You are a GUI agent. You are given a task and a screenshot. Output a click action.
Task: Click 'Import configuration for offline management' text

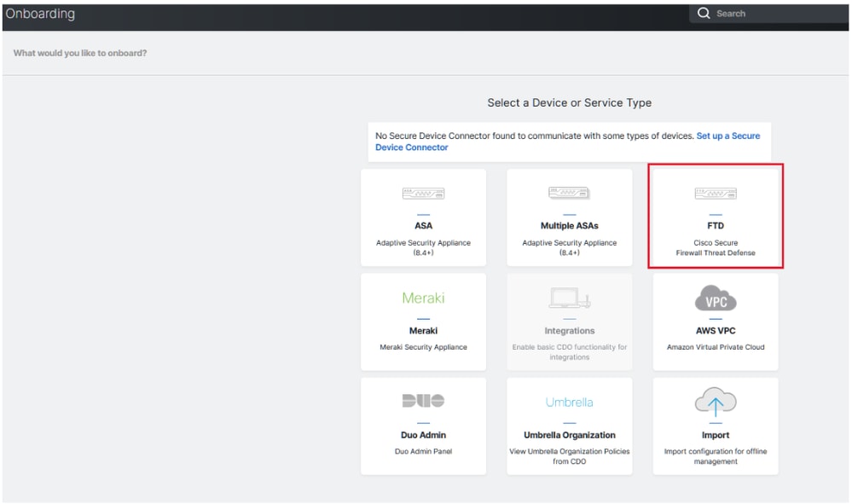click(x=716, y=456)
